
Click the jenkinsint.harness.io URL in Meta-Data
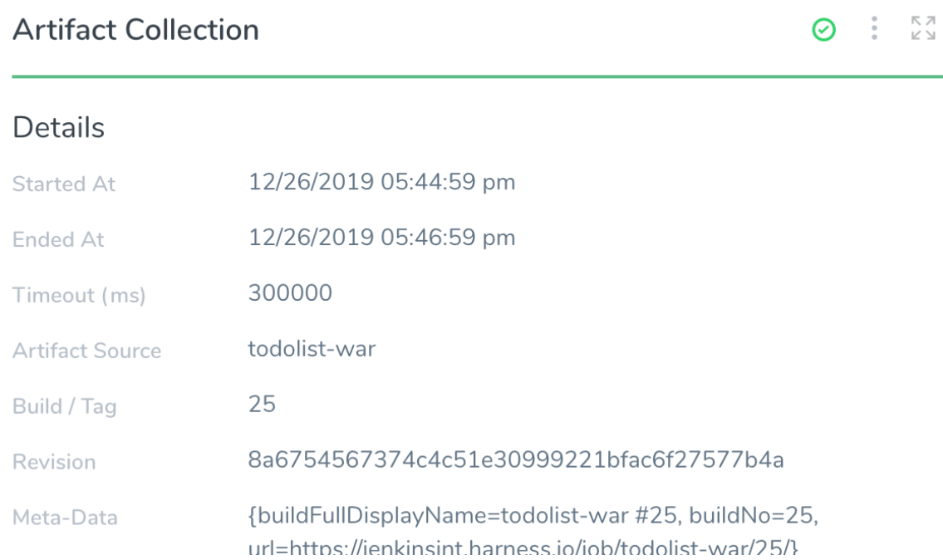523,548
